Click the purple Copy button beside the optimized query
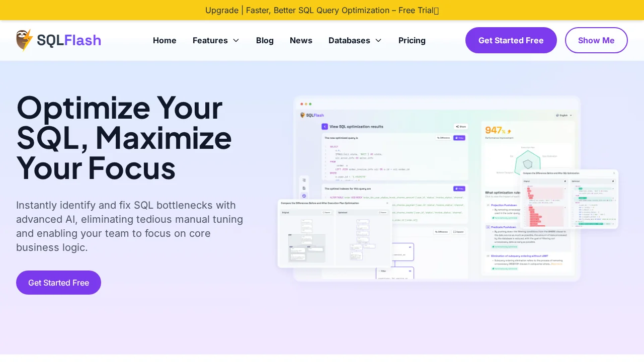The width and height of the screenshot is (644, 362). coord(459,138)
